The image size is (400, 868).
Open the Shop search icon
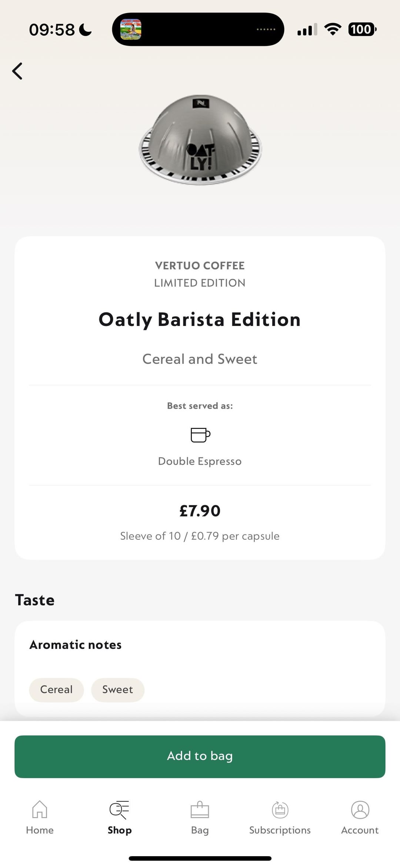coord(119,810)
